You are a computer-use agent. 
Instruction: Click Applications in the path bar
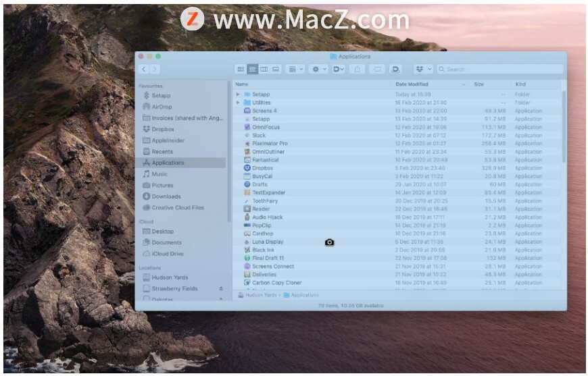[301, 295]
